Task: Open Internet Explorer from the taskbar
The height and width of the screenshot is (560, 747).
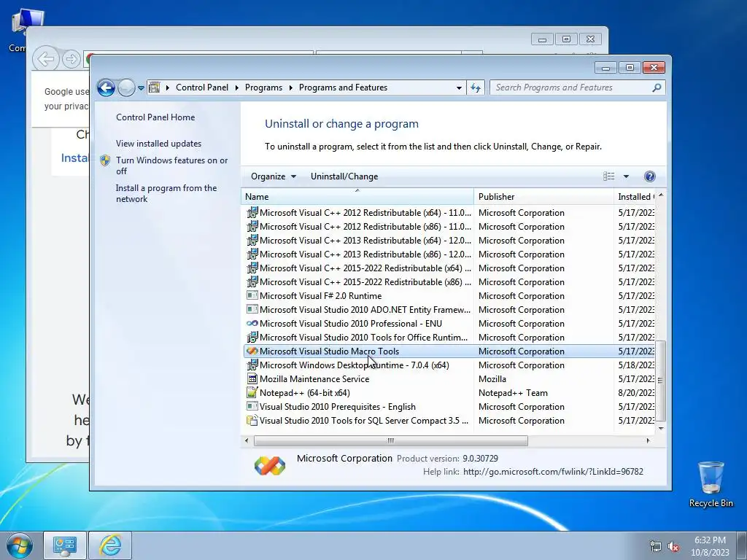Action: [110, 545]
